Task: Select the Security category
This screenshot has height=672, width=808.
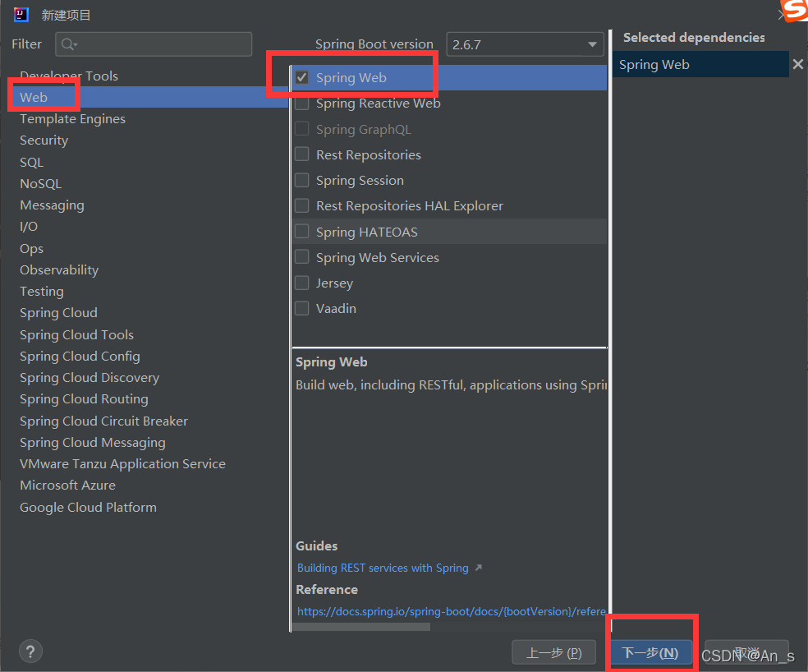Action: pos(44,140)
